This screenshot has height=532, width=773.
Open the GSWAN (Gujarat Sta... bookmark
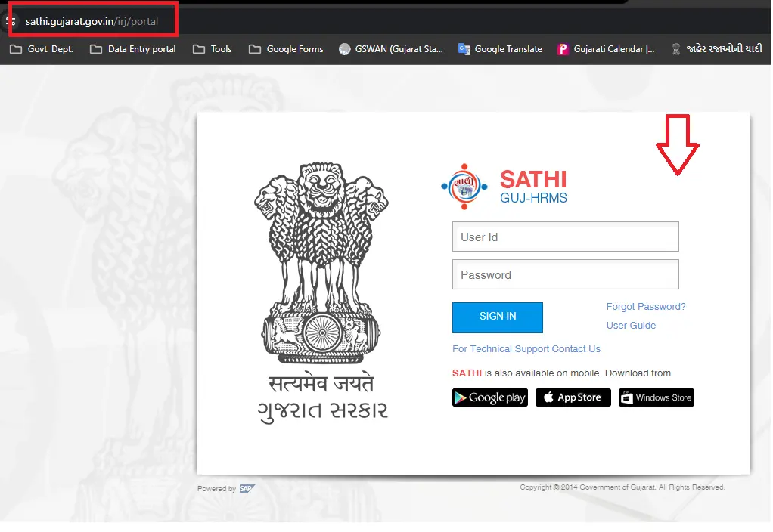tap(391, 49)
